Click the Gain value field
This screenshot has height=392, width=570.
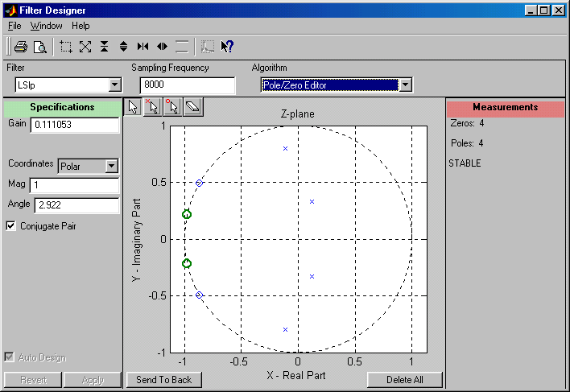pos(74,125)
